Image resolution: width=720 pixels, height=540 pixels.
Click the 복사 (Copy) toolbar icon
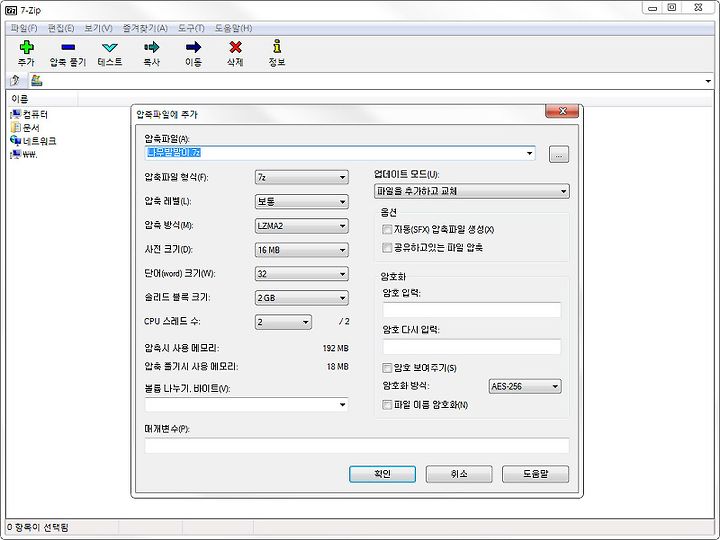[152, 47]
